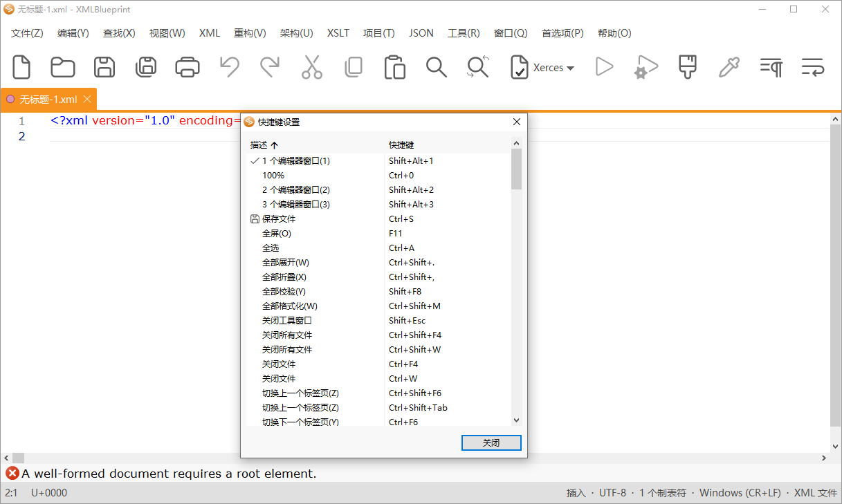The width and height of the screenshot is (842, 504).
Task: Open the 项目(T) menu
Action: (379, 33)
